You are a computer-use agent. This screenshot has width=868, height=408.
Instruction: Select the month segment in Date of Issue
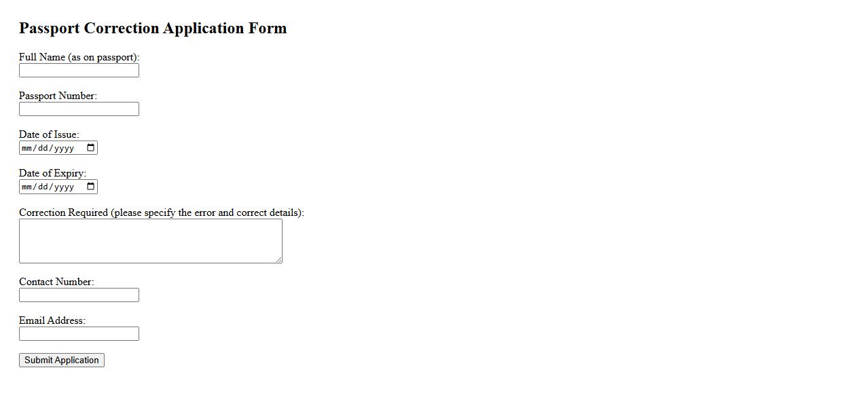point(27,148)
